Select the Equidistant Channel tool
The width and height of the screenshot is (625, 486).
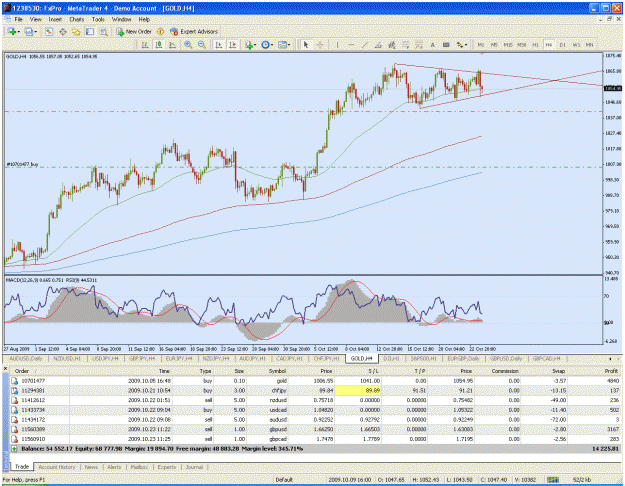tap(378, 45)
